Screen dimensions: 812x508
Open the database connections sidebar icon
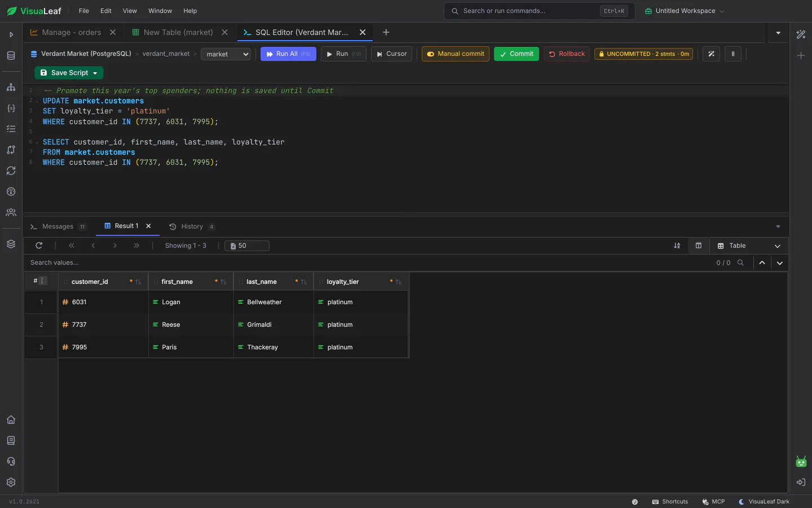pyautogui.click(x=11, y=55)
